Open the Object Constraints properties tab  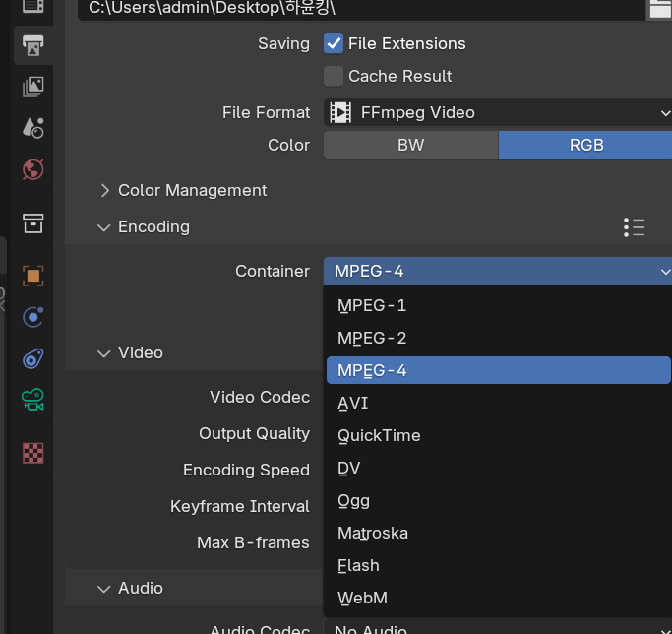33,358
